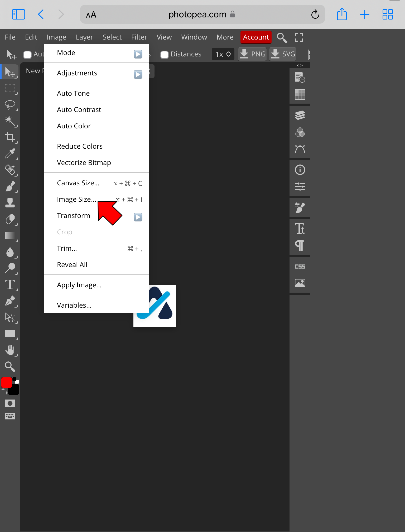Click the red foreground color swatch
This screenshot has height=532, width=405.
coord(7,383)
